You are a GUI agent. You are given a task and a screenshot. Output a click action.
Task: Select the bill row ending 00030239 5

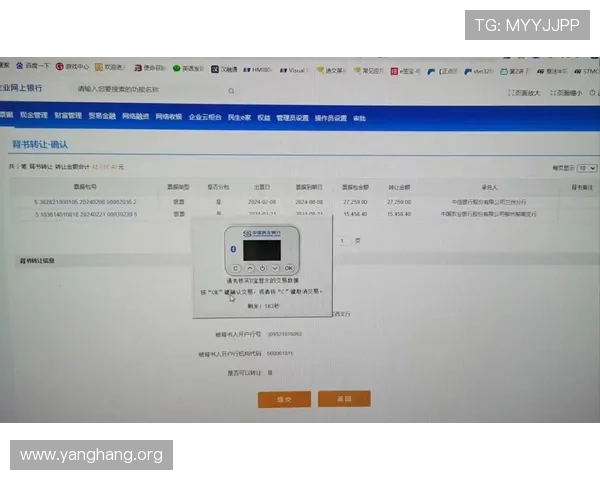[304, 214]
